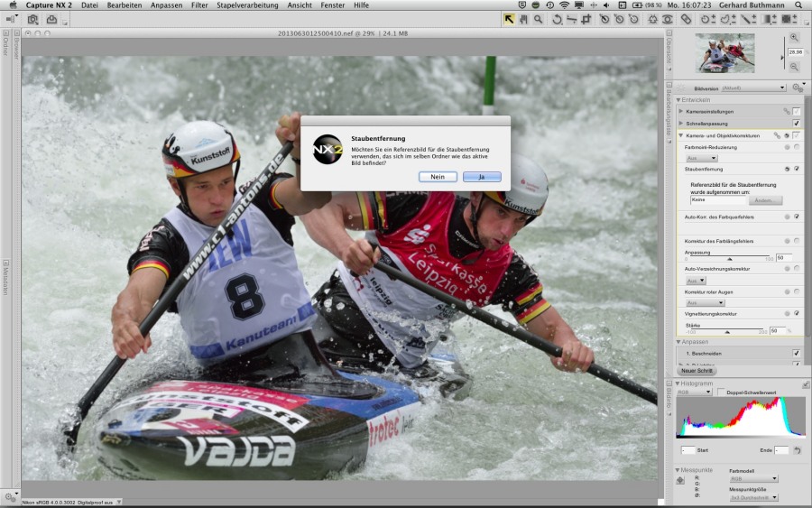
Task: Toggle the Schnellanpassung checkbox
Action: (x=797, y=124)
